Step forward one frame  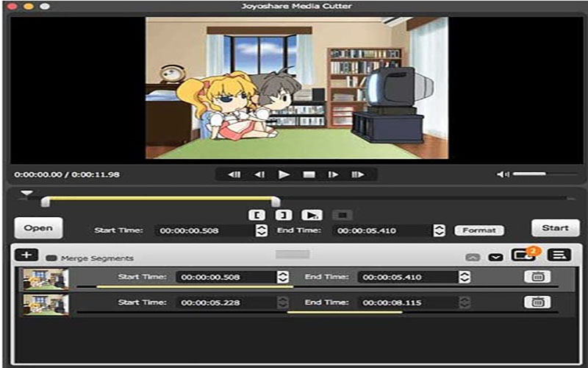333,174
